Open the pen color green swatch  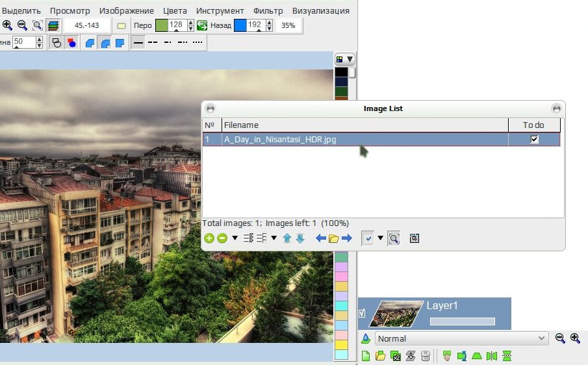(x=161, y=25)
